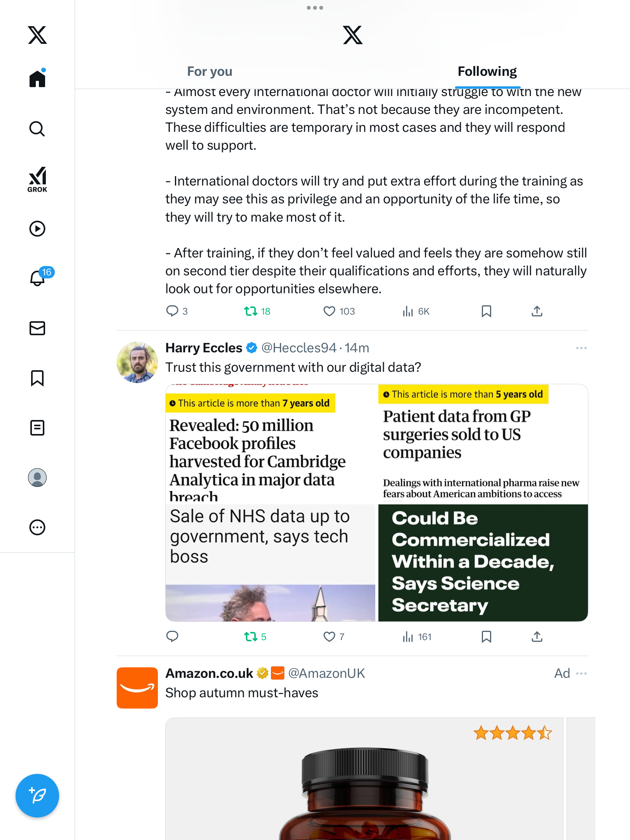
Task: Like Harry Eccles' post
Action: (329, 637)
